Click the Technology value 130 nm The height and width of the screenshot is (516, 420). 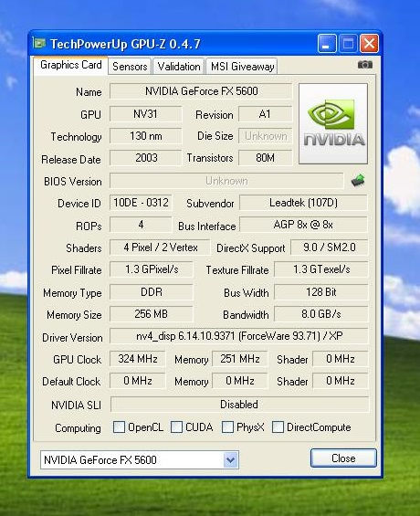click(x=145, y=136)
